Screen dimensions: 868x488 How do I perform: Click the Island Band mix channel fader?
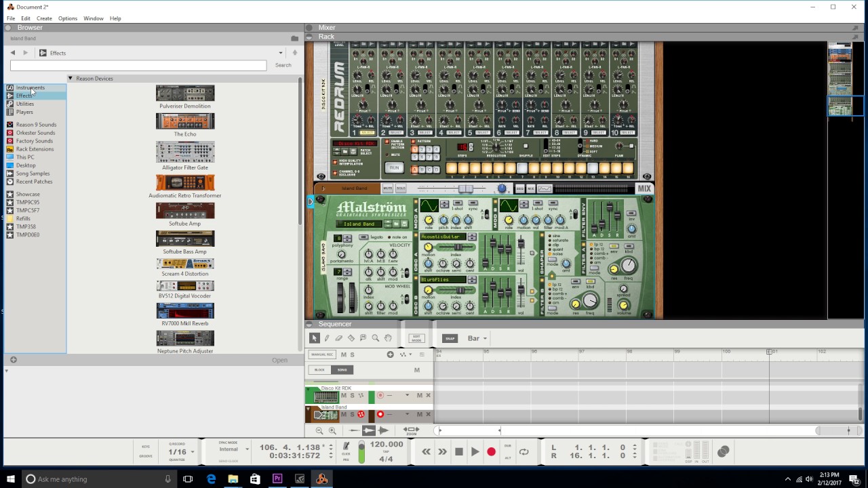tap(465, 188)
